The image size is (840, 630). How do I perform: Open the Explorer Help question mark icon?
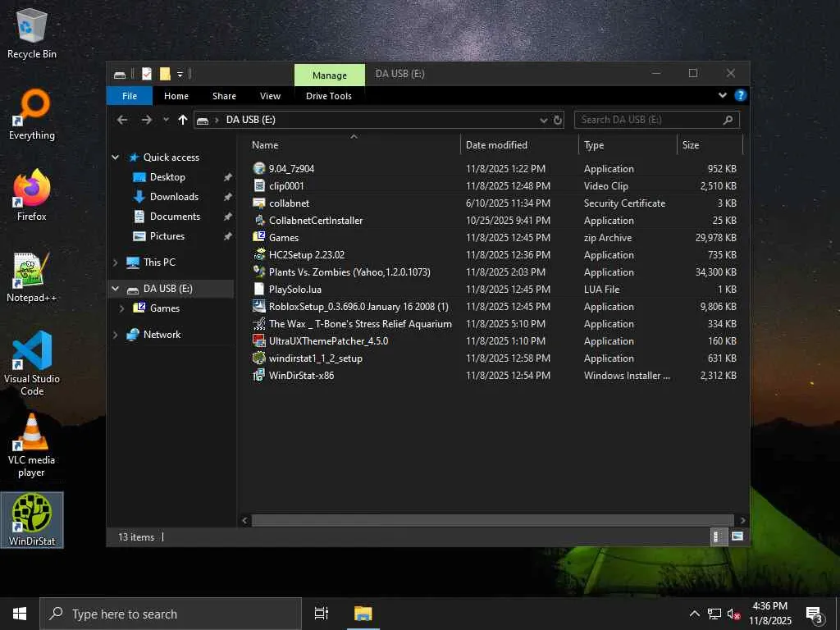click(x=741, y=95)
